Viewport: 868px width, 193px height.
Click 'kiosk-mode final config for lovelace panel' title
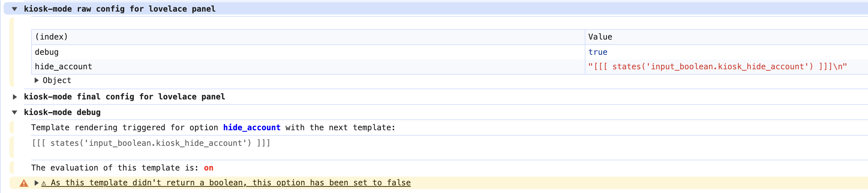click(x=124, y=97)
